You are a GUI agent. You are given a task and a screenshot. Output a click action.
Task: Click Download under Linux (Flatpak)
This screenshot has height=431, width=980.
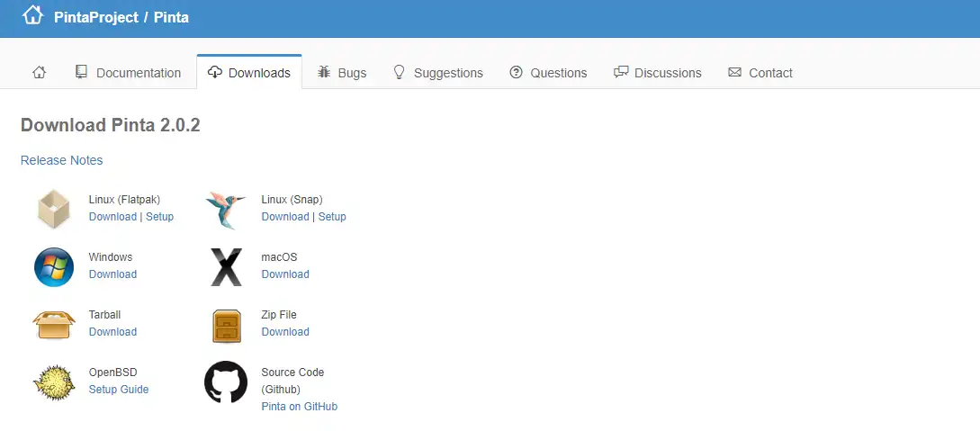[112, 217]
